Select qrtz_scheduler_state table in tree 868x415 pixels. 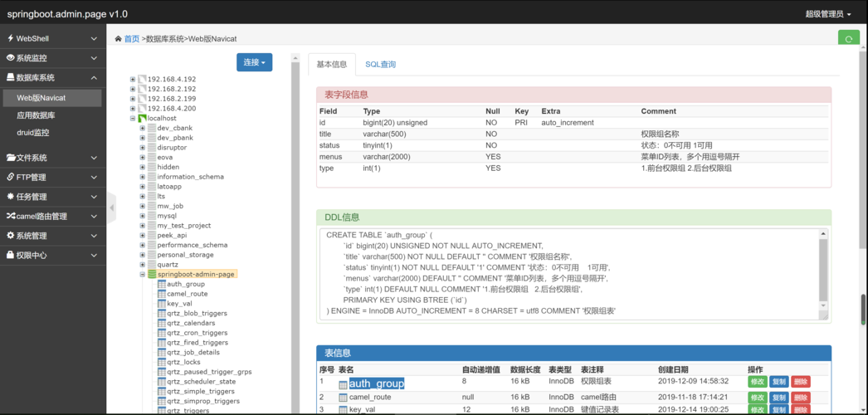click(x=201, y=381)
